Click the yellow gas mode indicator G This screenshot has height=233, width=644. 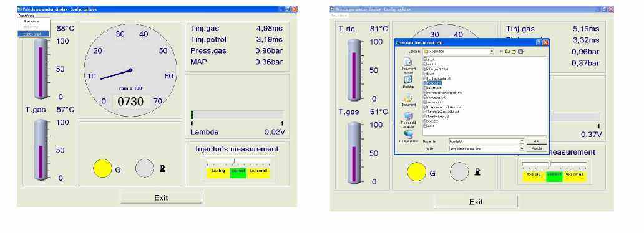(x=102, y=168)
